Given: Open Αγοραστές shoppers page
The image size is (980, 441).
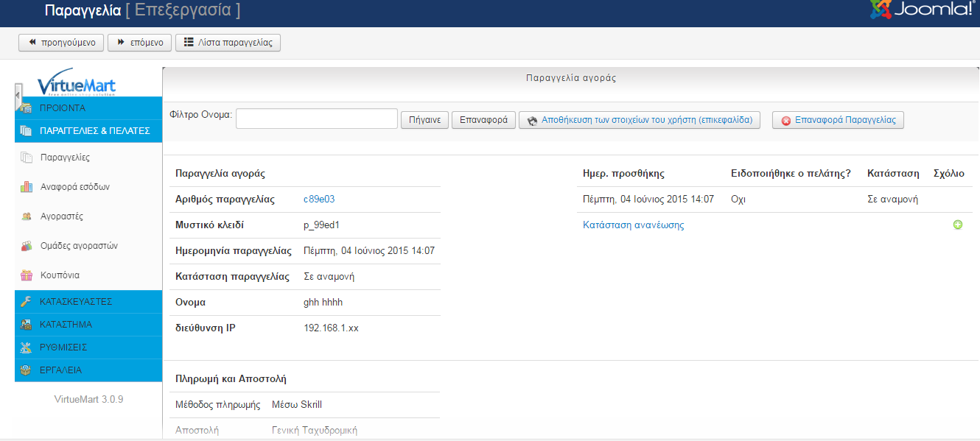Looking at the screenshot, I should point(62,216).
